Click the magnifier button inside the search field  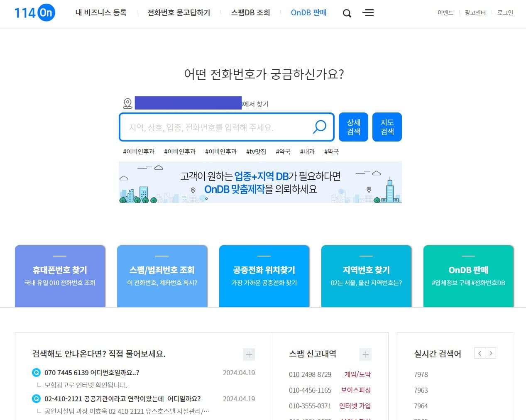(x=319, y=127)
